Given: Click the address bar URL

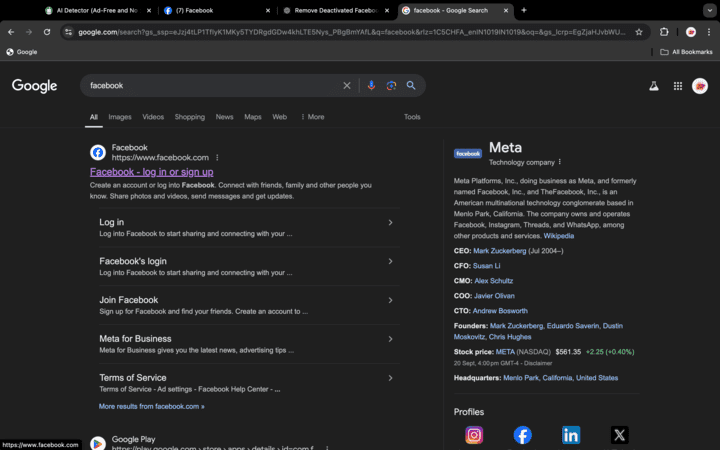Looking at the screenshot, I should coord(351,32).
